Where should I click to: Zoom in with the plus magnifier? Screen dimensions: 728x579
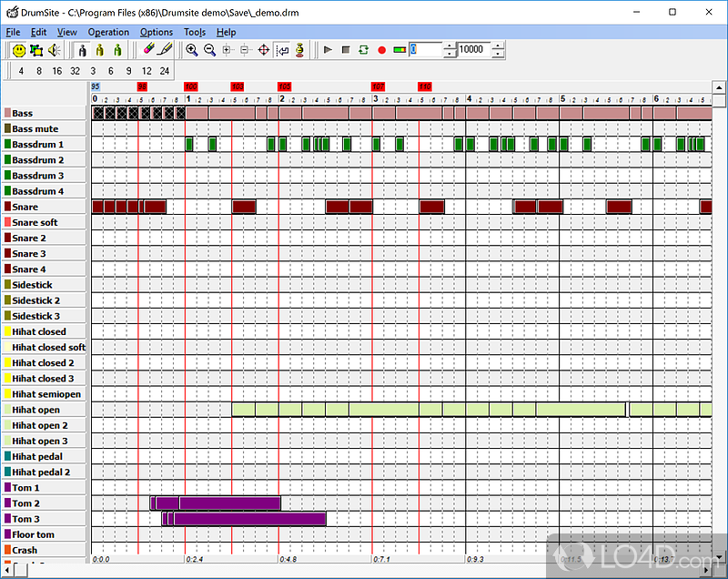192,50
